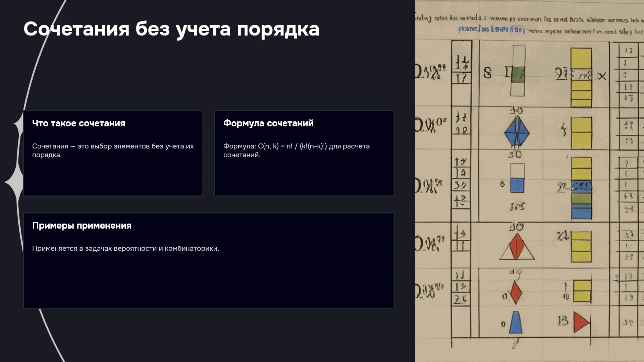Click the 'Формула сочетаний' card heading

268,123
